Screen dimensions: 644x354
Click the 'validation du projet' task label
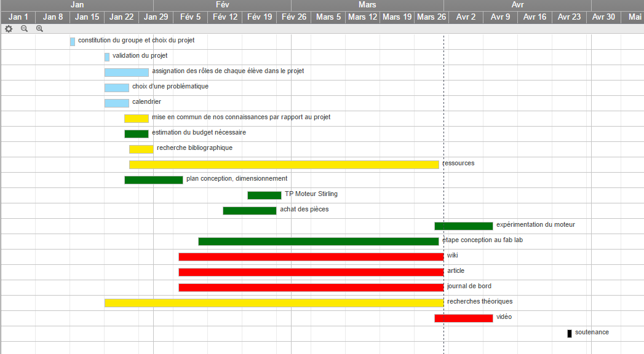[140, 56]
